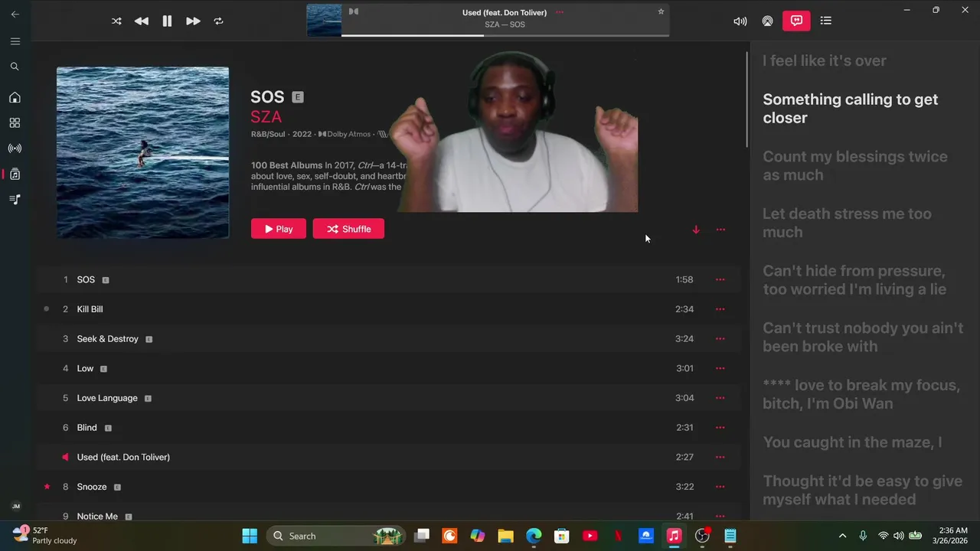Viewport: 980px width, 551px height.
Task: Open more options for Low
Action: coord(720,368)
